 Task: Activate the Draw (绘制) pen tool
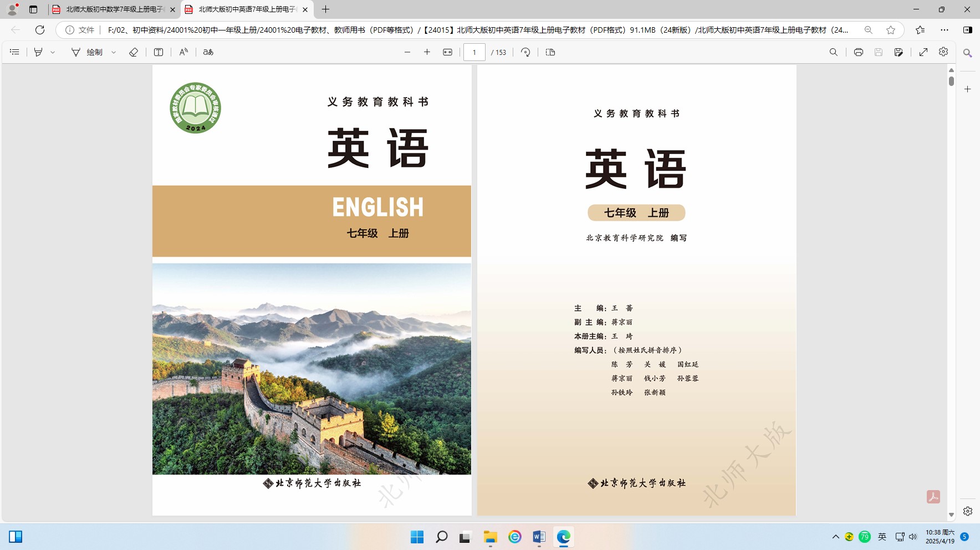click(87, 52)
